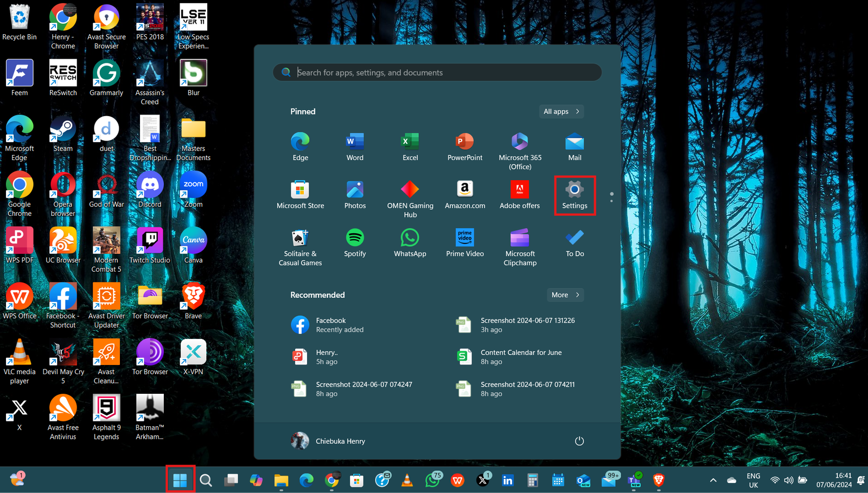
Task: Launch Brave browser from the taskbar
Action: [x=658, y=479]
